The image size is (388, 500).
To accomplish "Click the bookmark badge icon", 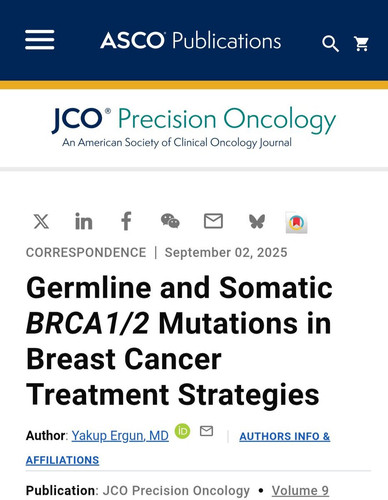I will point(296,223).
